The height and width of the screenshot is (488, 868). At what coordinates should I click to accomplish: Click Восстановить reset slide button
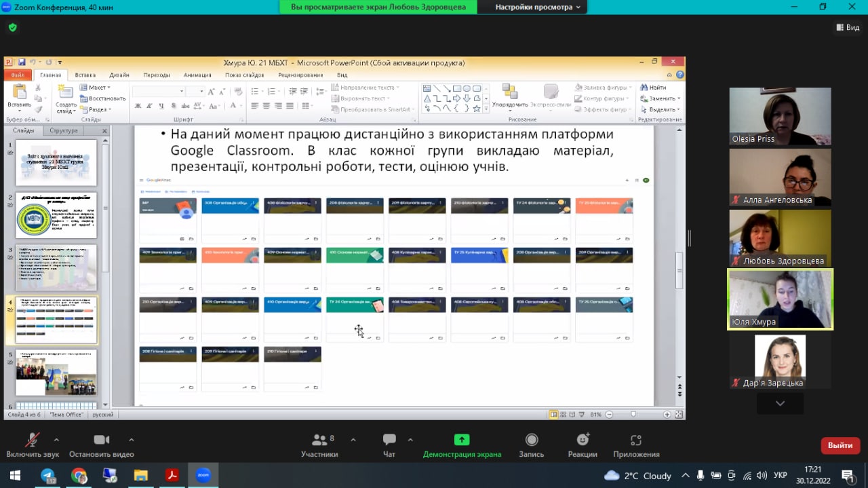pyautogui.click(x=102, y=98)
